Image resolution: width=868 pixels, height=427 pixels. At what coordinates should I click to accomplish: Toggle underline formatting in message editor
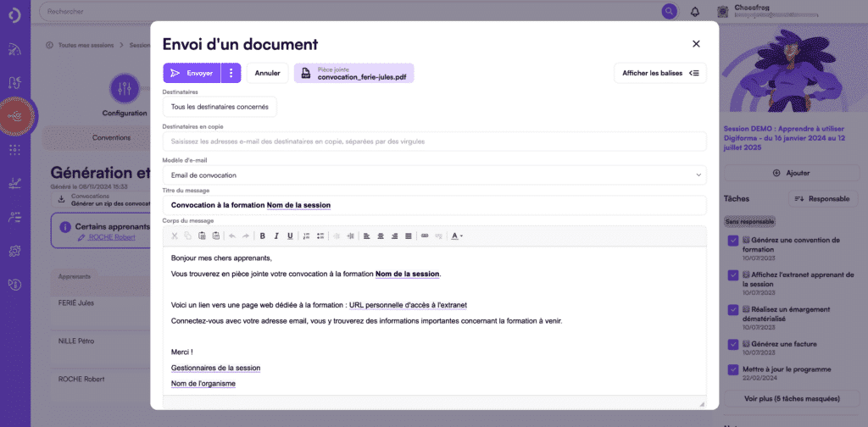click(290, 236)
